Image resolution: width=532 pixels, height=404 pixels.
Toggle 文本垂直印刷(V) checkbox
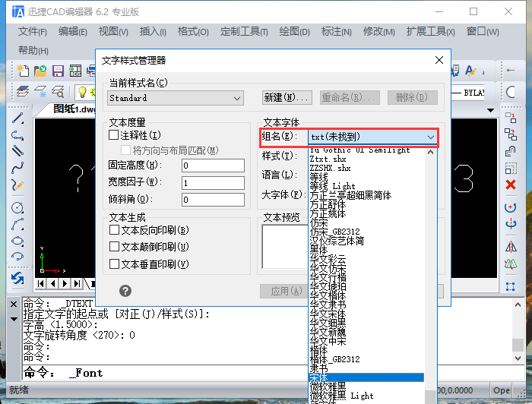tap(114, 264)
